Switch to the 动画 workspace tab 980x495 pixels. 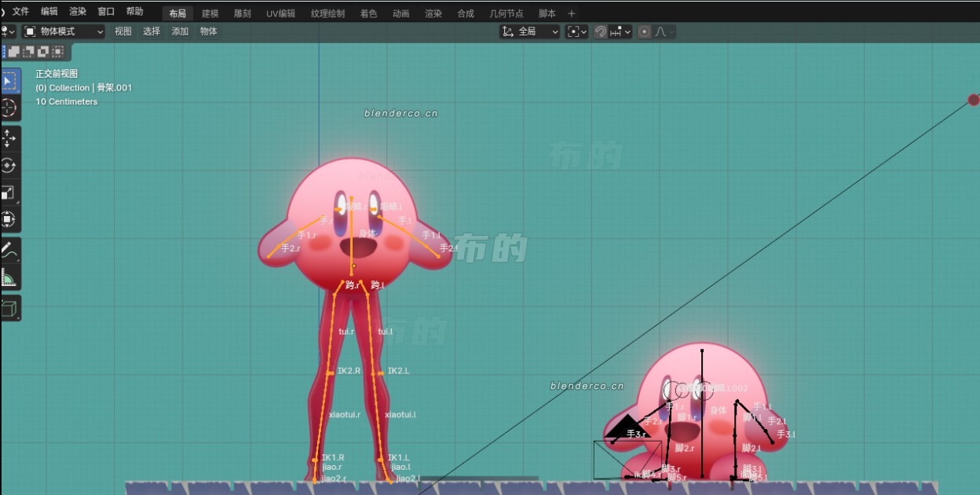tap(401, 13)
